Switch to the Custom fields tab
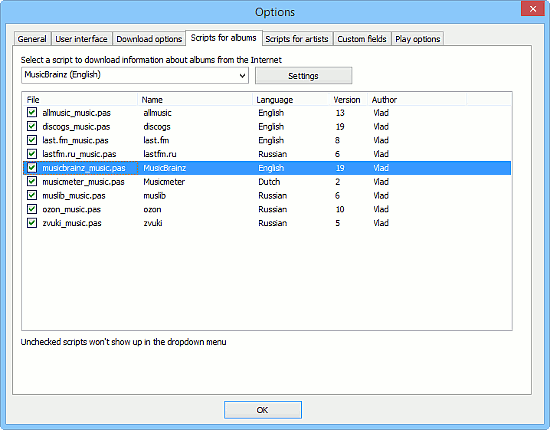 point(362,39)
